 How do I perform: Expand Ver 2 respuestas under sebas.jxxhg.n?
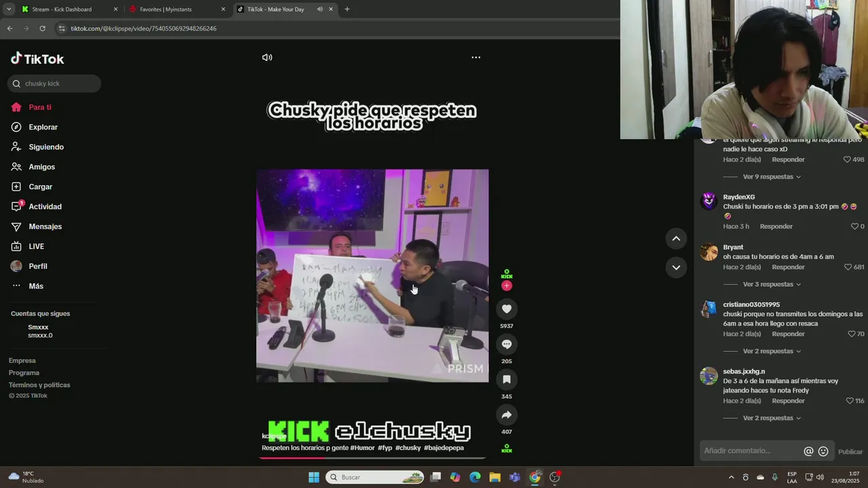click(772, 418)
